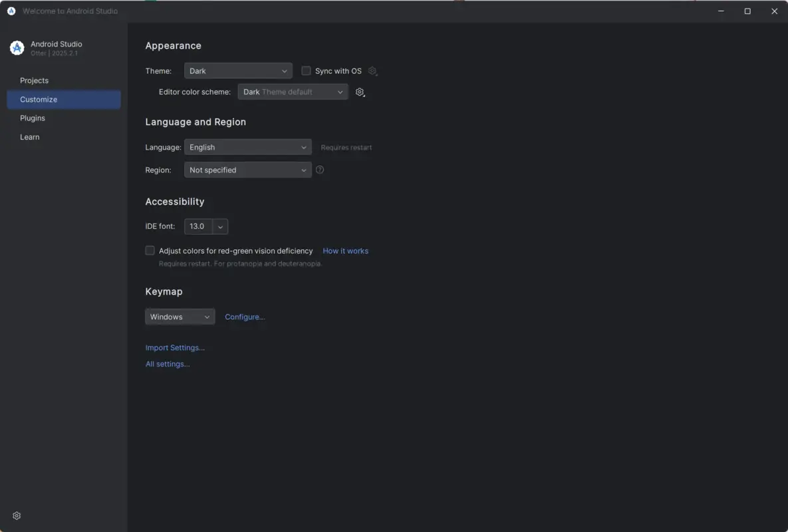This screenshot has width=788, height=532.
Task: Select Projects in the sidebar
Action: coord(34,80)
